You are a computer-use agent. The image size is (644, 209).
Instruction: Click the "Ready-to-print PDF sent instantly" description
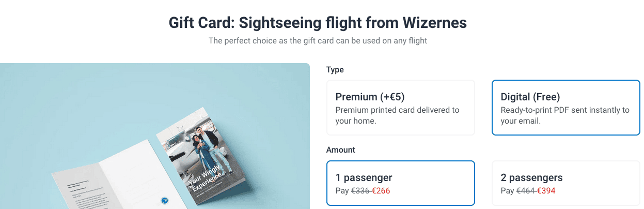pyautogui.click(x=565, y=115)
